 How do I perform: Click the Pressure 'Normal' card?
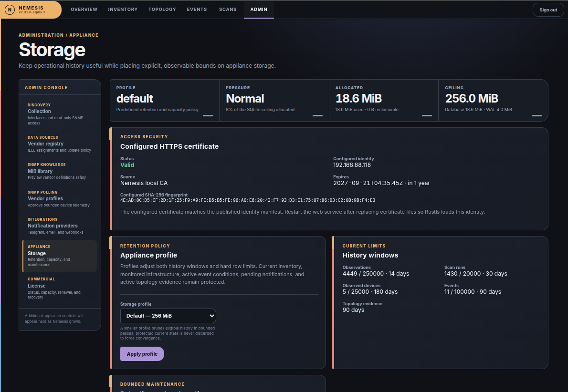click(274, 100)
